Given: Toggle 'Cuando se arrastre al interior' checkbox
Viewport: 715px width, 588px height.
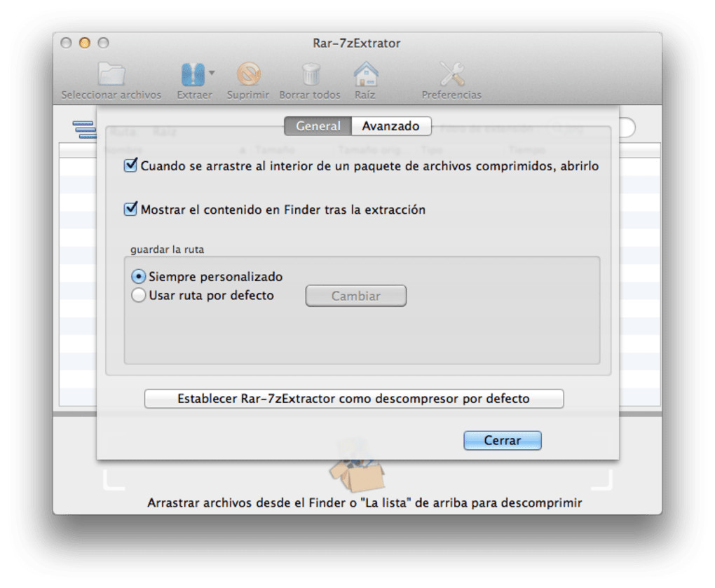Looking at the screenshot, I should tap(130, 165).
